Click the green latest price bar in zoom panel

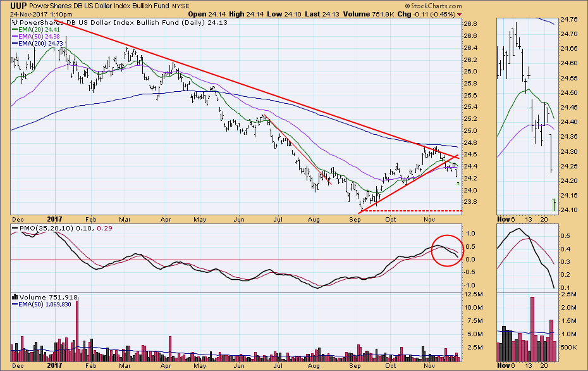tap(554, 204)
